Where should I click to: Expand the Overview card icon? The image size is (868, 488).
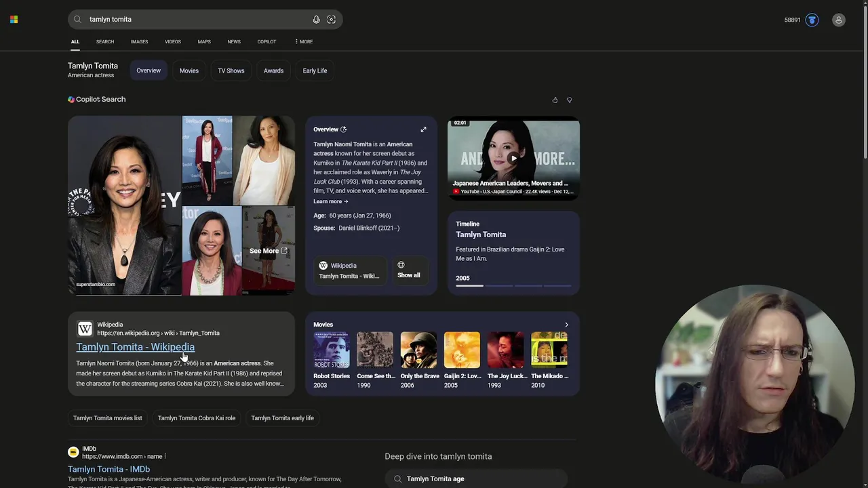(423, 129)
